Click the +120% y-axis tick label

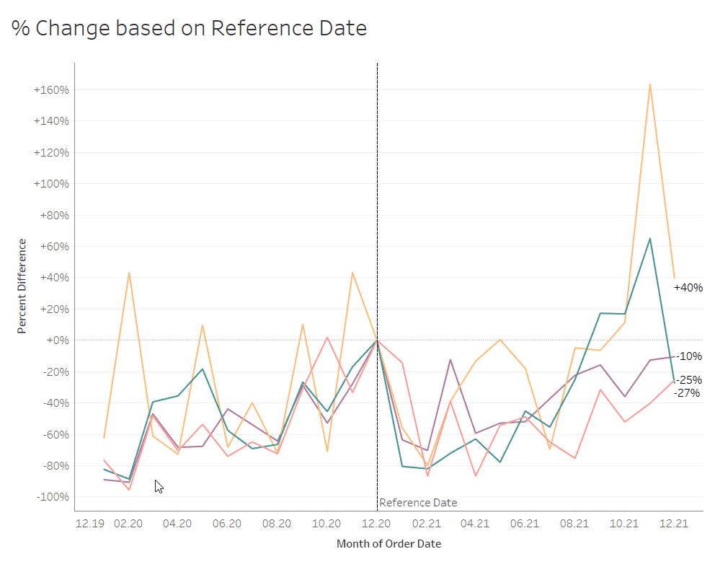51,153
